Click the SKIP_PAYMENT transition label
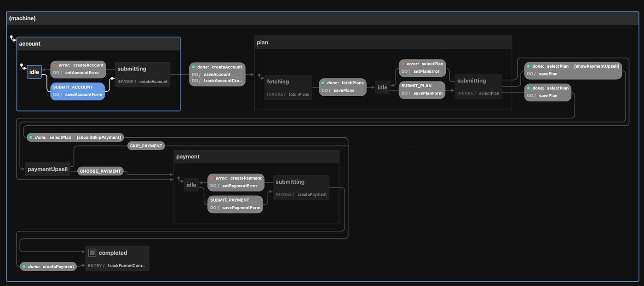Screen dimensions: 644x286 coord(146,146)
